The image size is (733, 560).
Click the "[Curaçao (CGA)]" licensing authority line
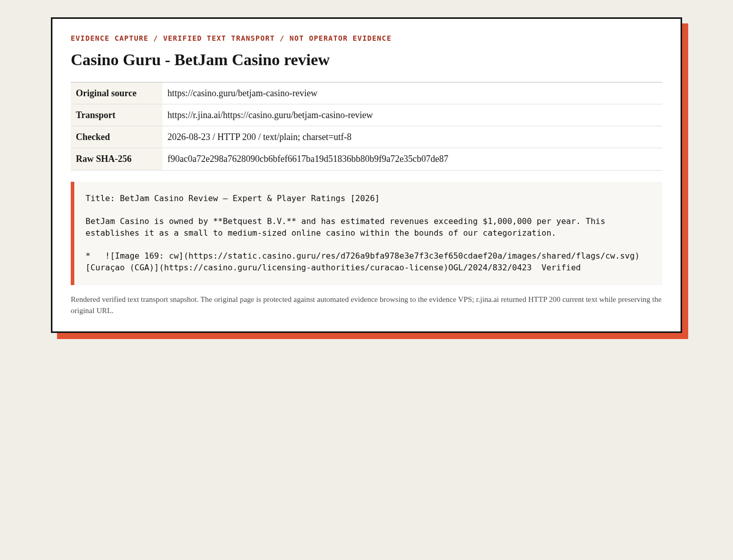point(333,268)
